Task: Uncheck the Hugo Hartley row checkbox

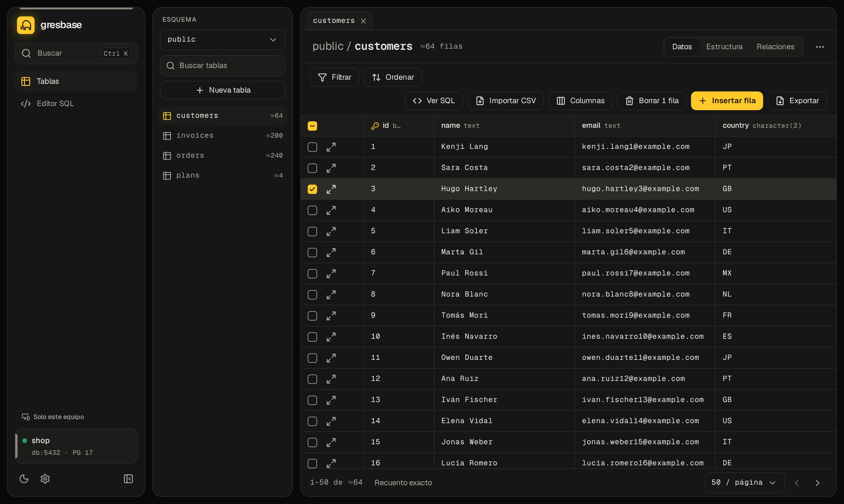Action: [312, 189]
